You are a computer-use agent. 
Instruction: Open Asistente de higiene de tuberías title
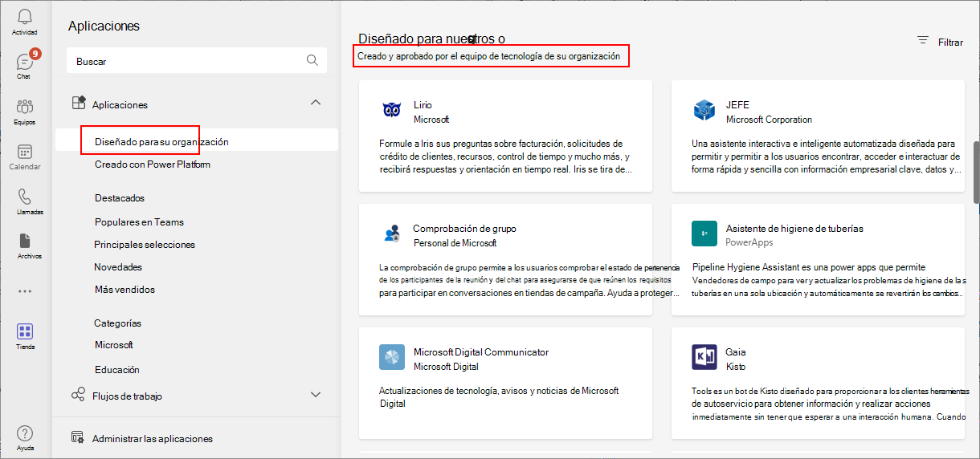coord(794,229)
